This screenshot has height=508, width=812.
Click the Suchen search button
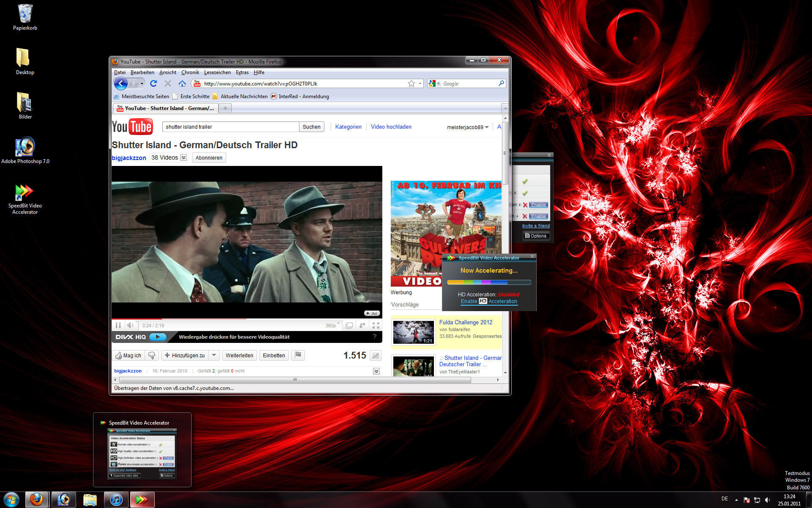pos(312,127)
